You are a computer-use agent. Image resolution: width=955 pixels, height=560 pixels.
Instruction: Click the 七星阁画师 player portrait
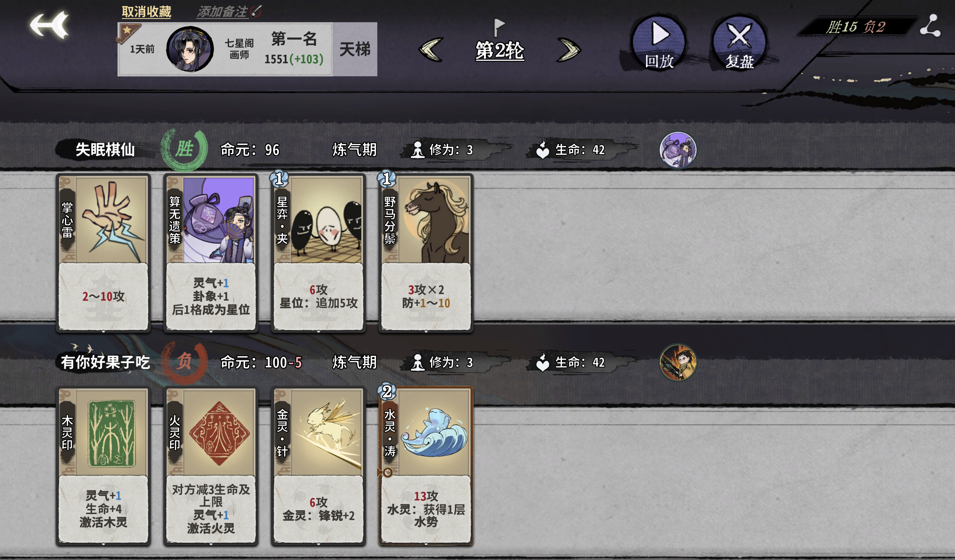[x=190, y=49]
